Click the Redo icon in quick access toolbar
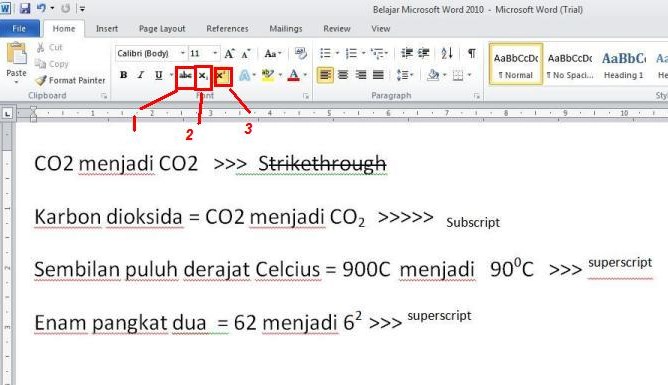Viewport: 668px width, 385px height. click(x=66, y=8)
